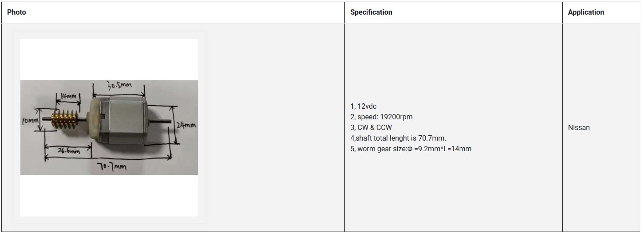Image resolution: width=644 pixels, height=232 pixels.
Task: Click the Application column header
Action: (586, 12)
